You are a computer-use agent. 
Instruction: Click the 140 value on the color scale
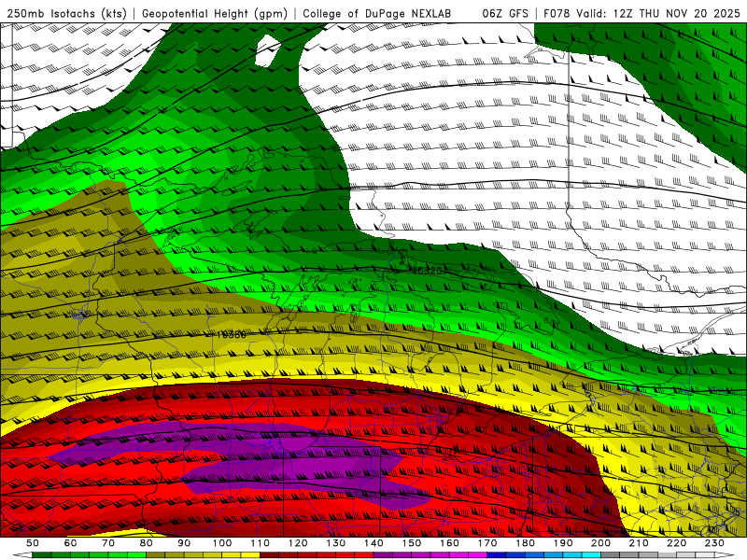[x=373, y=543]
